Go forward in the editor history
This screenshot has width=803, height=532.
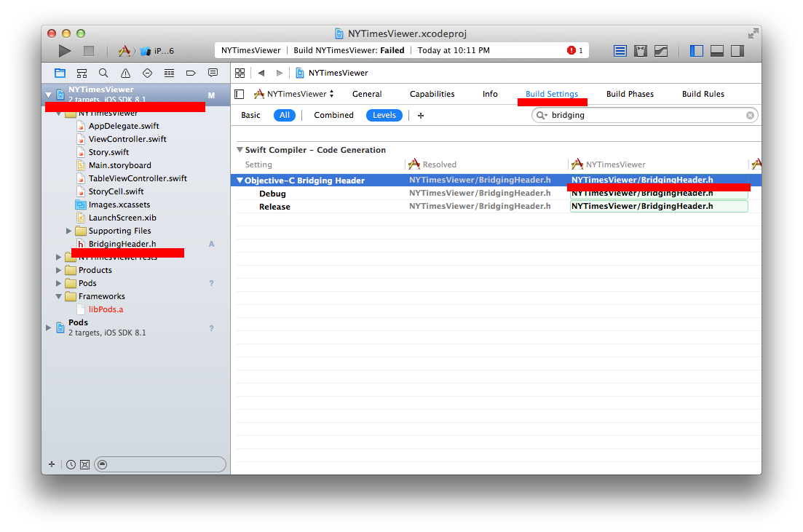279,73
